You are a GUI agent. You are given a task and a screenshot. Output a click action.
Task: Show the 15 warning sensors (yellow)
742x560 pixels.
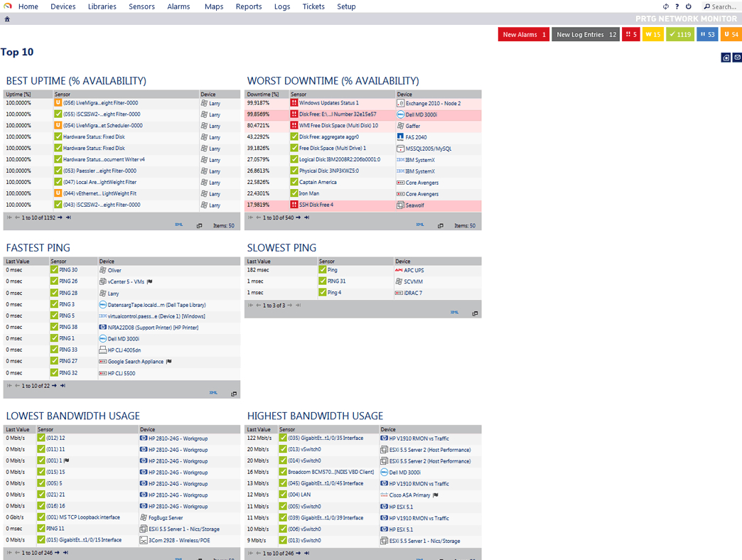click(652, 35)
